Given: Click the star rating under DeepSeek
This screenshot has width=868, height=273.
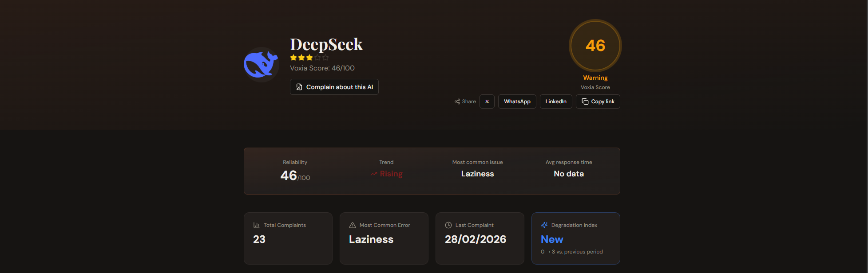Looking at the screenshot, I should [309, 58].
